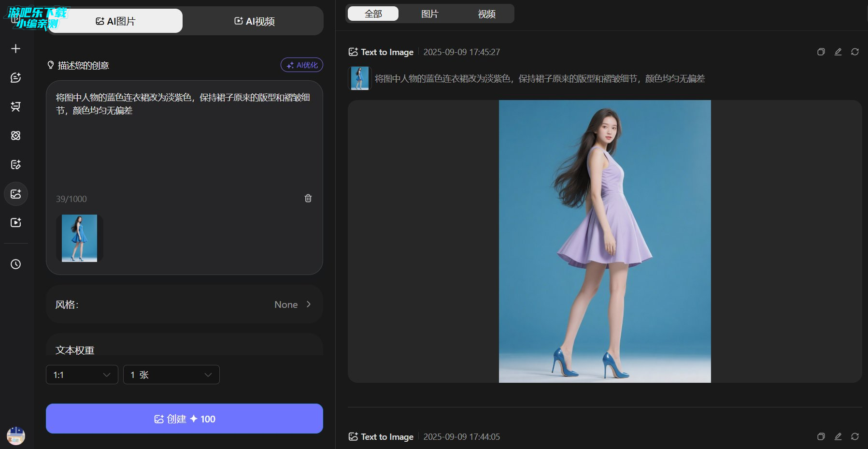Click the AI优化 prompt button
The height and width of the screenshot is (449, 868).
pyautogui.click(x=302, y=65)
